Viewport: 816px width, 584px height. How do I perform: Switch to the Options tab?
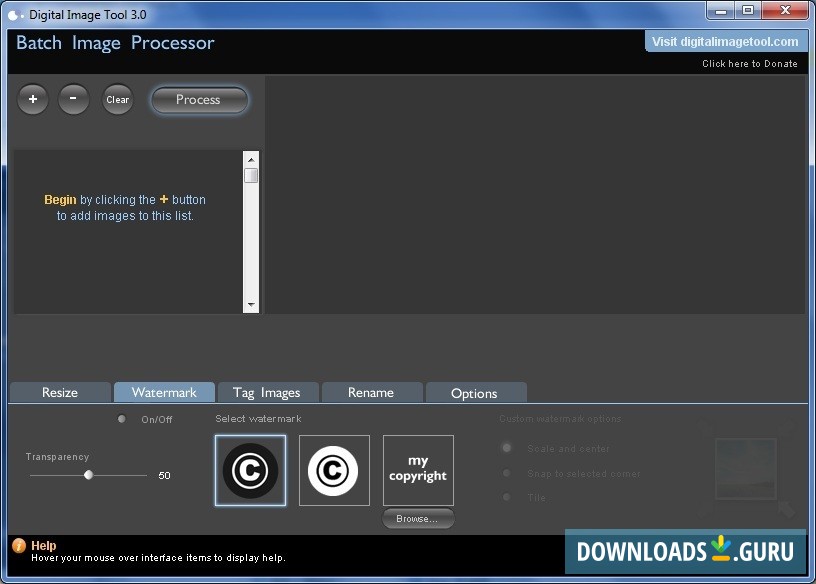click(476, 392)
